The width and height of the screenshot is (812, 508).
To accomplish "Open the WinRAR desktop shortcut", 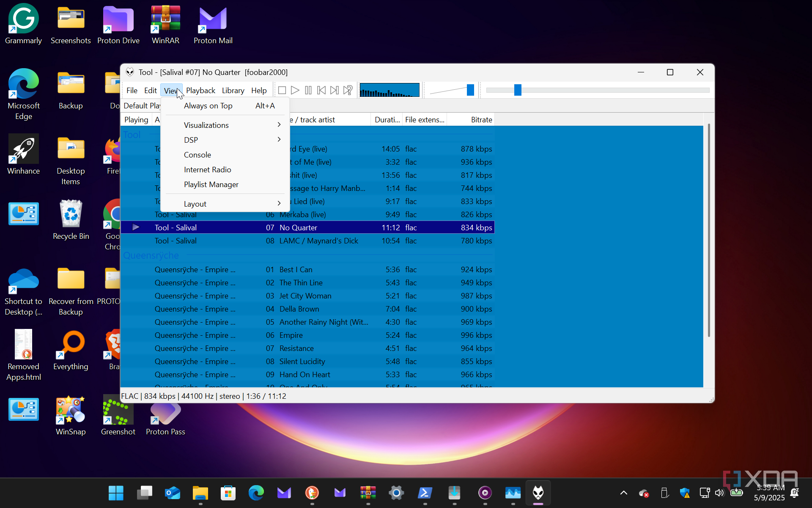I will pos(165,25).
